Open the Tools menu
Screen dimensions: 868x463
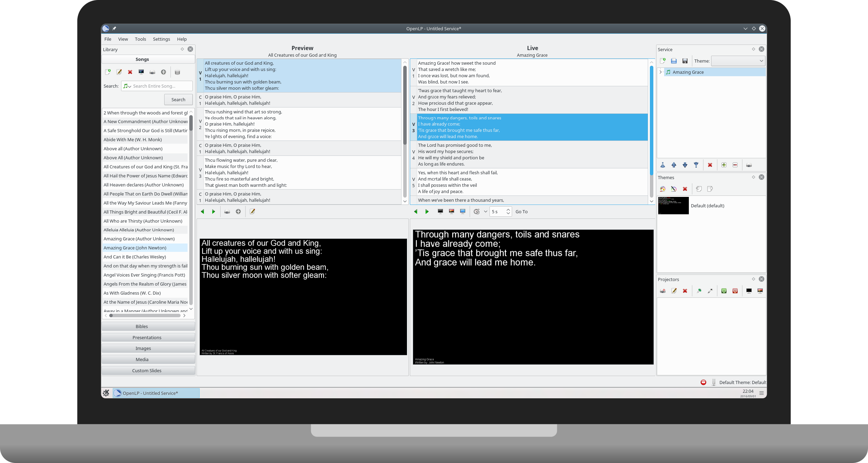point(141,39)
